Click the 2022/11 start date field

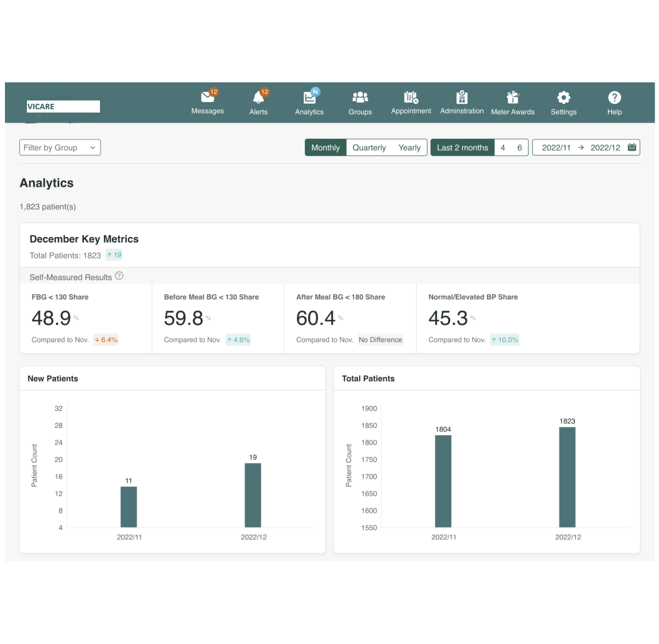(x=556, y=148)
